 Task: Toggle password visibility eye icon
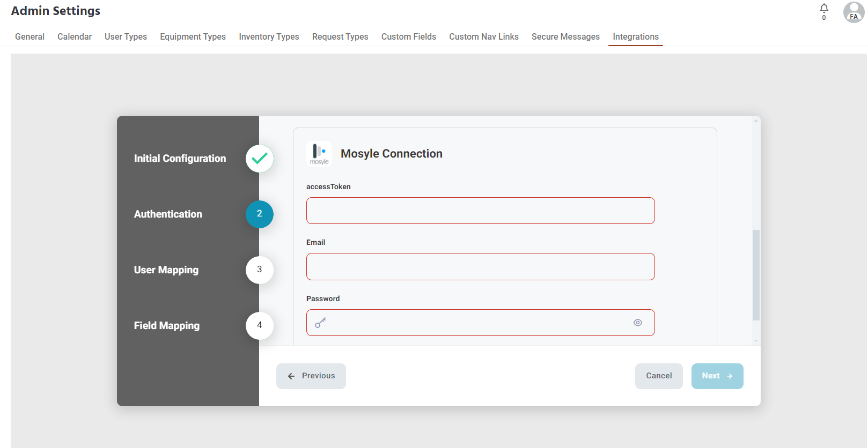pos(638,323)
